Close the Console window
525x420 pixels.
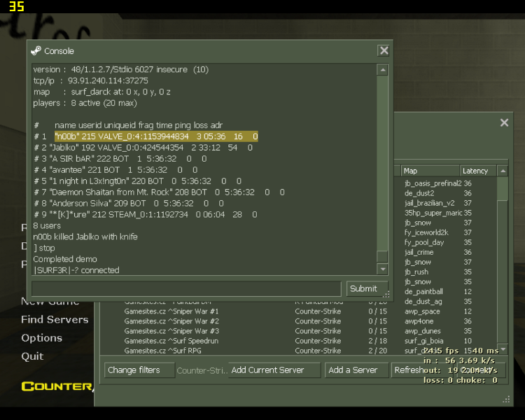pyautogui.click(x=384, y=50)
